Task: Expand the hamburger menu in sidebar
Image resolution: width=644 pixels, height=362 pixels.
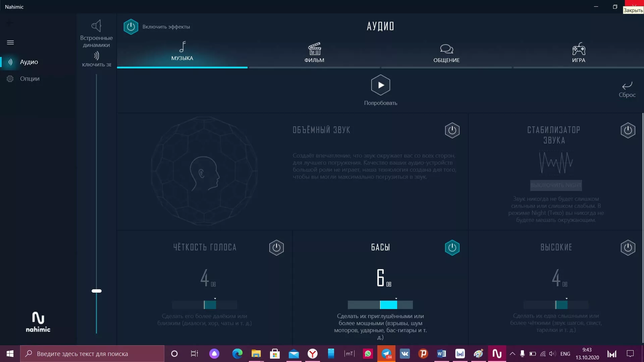Action: pos(10,43)
